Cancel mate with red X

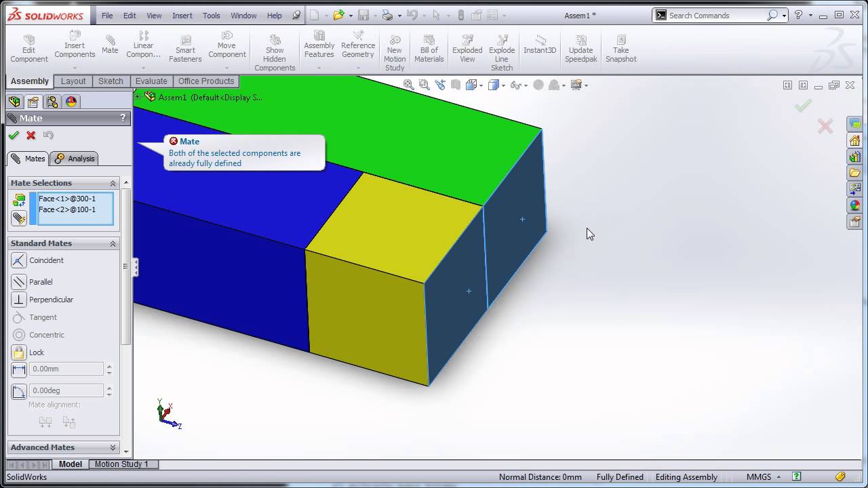point(31,135)
